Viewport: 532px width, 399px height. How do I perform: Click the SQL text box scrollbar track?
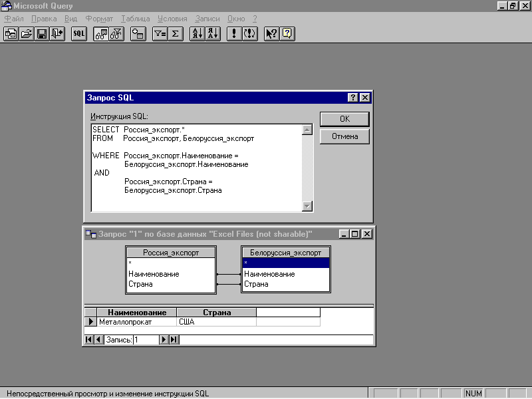[x=307, y=168]
